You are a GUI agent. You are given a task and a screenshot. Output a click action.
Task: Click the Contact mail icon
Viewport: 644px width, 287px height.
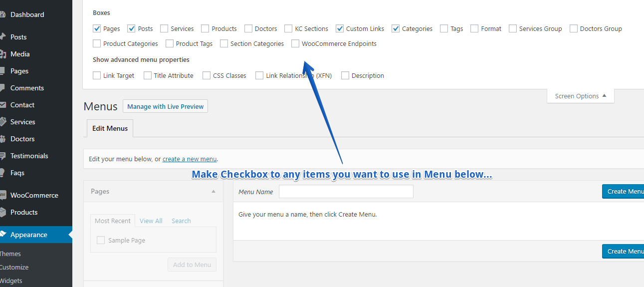(2, 105)
